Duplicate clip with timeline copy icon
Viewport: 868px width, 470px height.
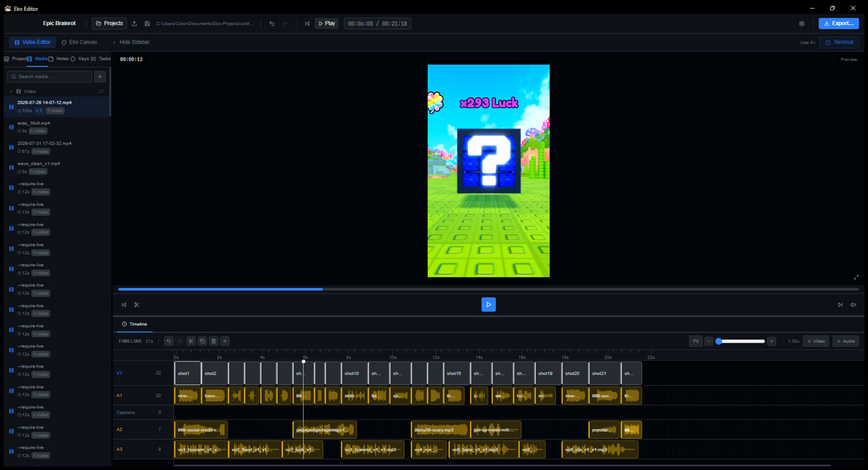pyautogui.click(x=202, y=341)
